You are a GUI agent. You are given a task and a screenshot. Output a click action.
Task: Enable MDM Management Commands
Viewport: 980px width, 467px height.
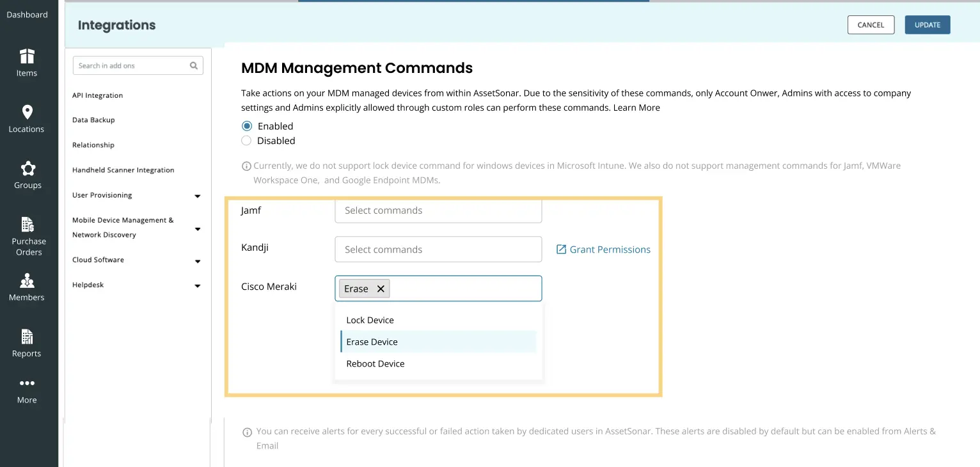pyautogui.click(x=246, y=125)
